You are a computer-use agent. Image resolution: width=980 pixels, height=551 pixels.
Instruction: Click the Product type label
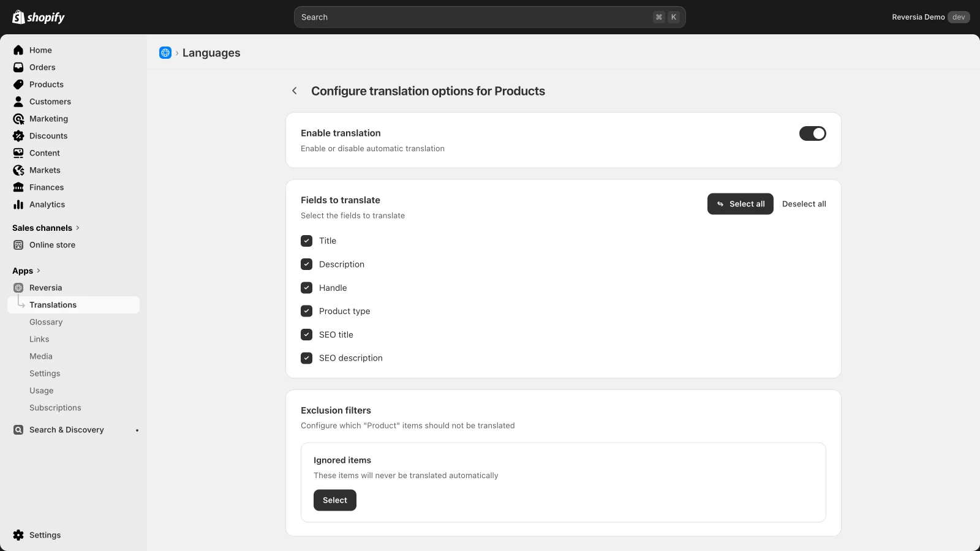(345, 311)
